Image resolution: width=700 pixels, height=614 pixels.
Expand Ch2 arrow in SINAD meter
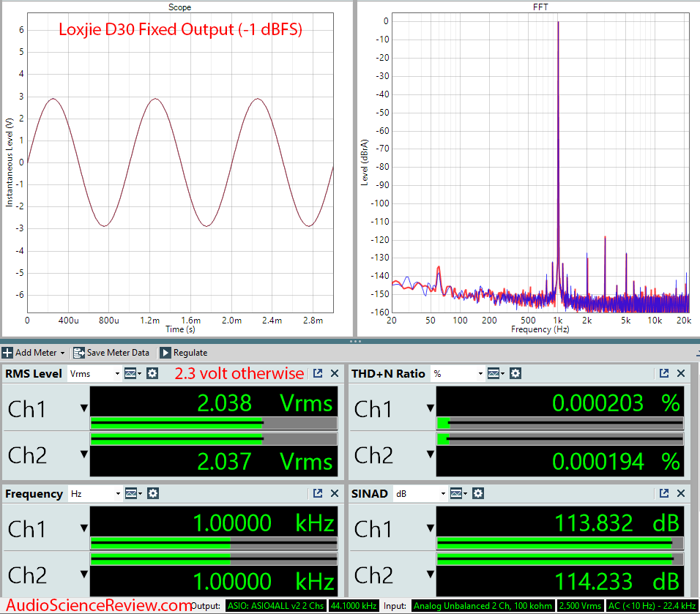(x=431, y=574)
